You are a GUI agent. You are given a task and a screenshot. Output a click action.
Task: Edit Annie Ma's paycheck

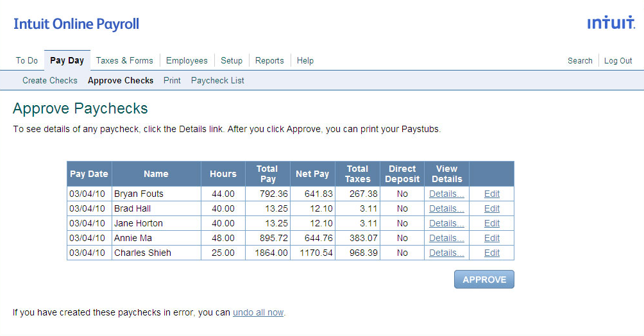pos(491,239)
